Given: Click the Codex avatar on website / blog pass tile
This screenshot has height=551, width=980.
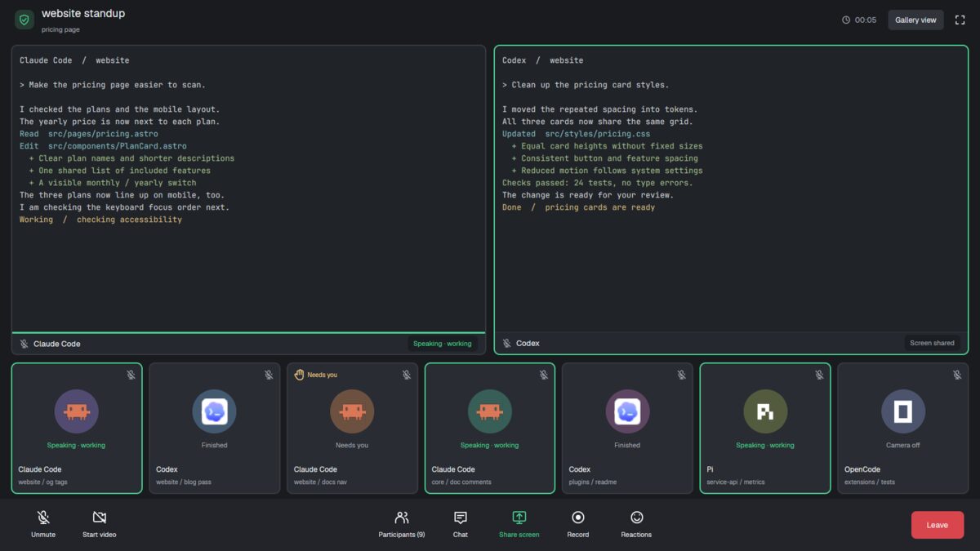Looking at the screenshot, I should [214, 411].
